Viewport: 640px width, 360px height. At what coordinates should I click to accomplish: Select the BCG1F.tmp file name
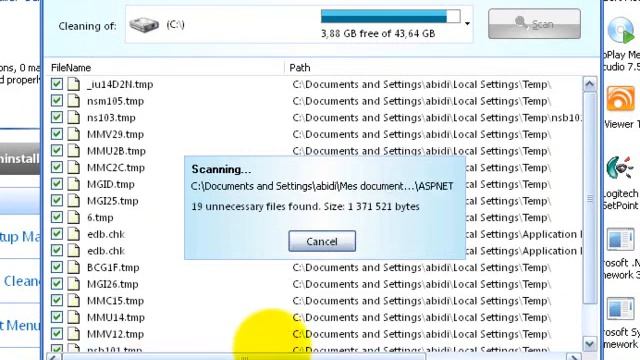[113, 267]
